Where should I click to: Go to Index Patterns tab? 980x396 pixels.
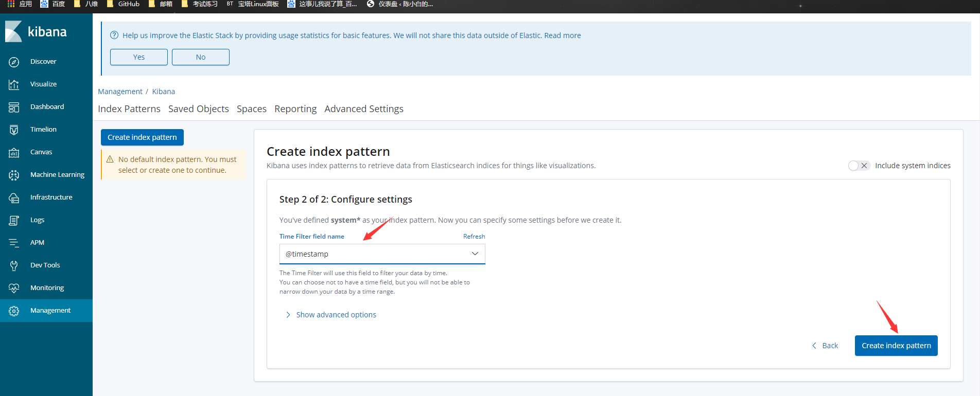[129, 109]
